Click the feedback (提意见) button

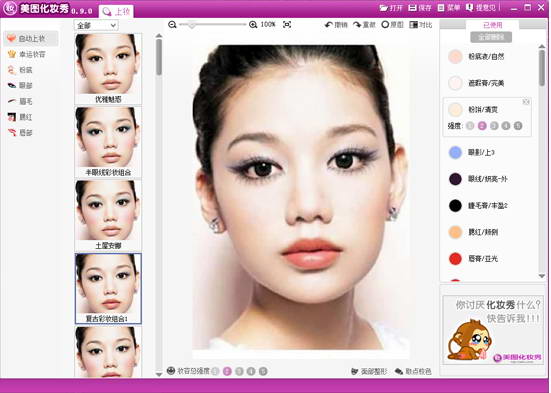481,8
